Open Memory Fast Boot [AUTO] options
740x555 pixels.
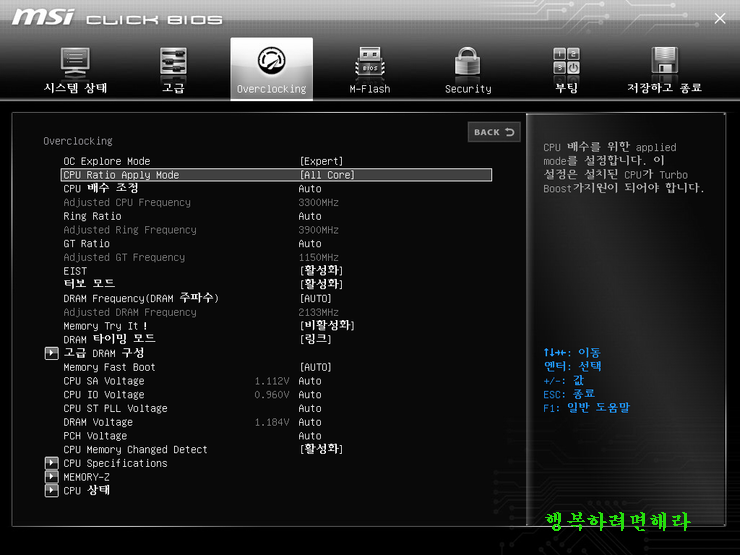[x=315, y=367]
